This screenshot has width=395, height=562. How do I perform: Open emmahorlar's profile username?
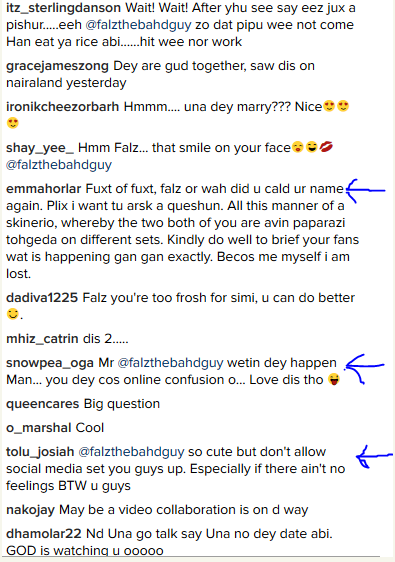pyautogui.click(x=44, y=189)
